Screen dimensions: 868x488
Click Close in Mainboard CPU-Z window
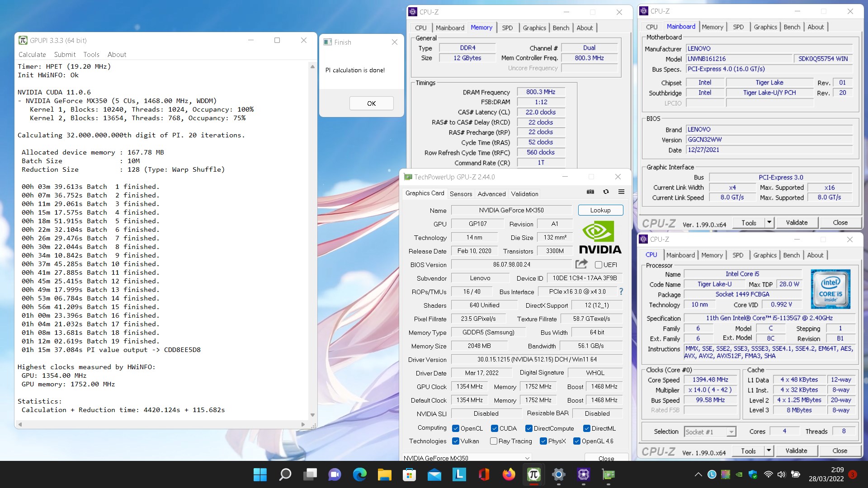click(x=840, y=222)
